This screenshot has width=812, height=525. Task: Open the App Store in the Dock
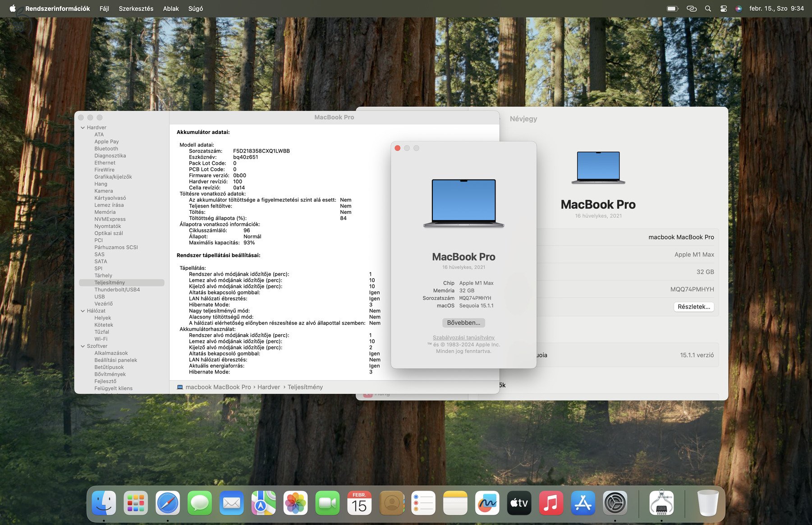583,503
